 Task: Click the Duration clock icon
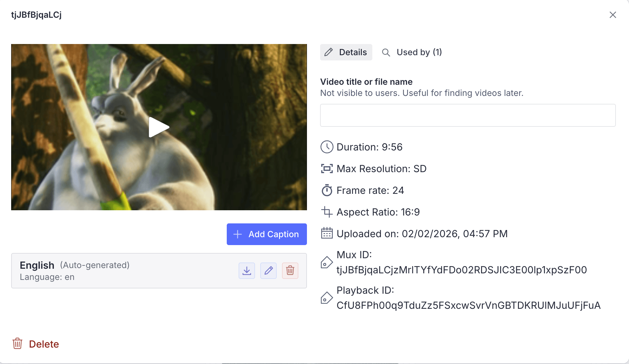click(327, 147)
